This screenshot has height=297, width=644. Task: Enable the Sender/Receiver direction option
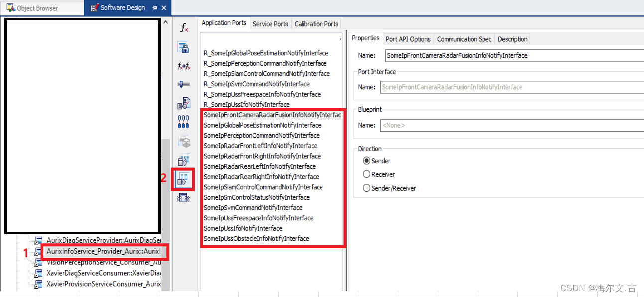(x=367, y=188)
